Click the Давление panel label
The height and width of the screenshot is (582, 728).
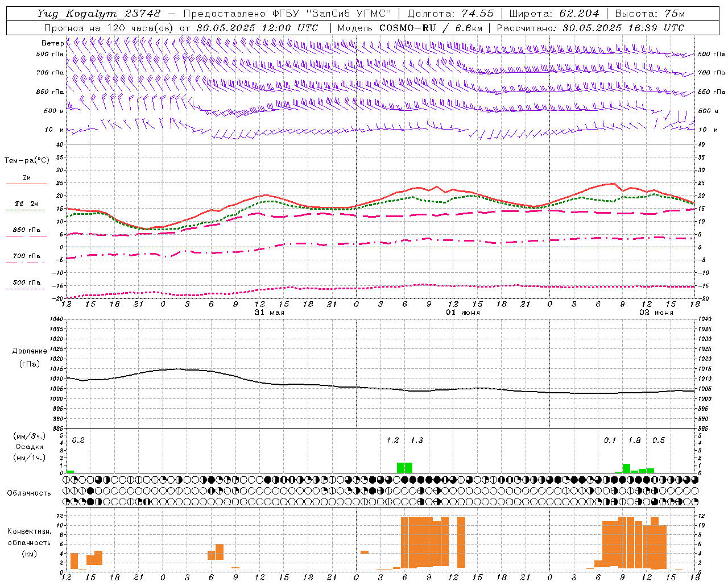coord(30,351)
